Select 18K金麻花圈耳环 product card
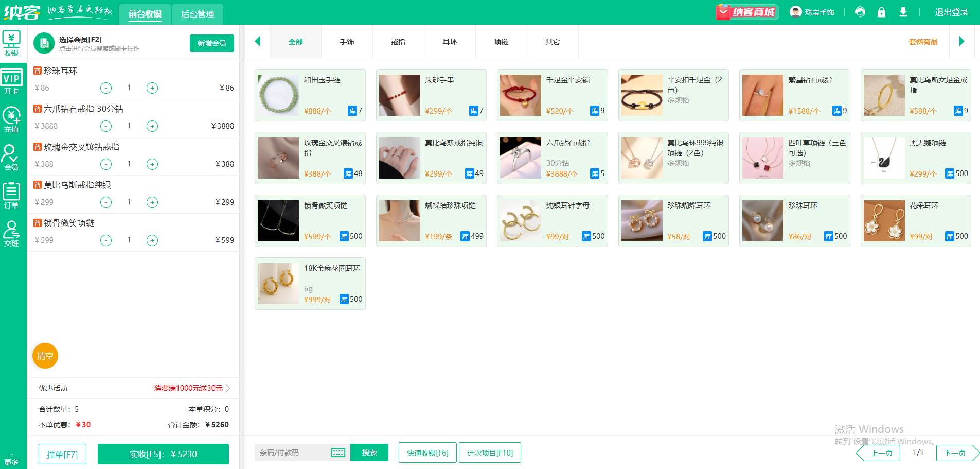The image size is (980, 469). coord(310,284)
